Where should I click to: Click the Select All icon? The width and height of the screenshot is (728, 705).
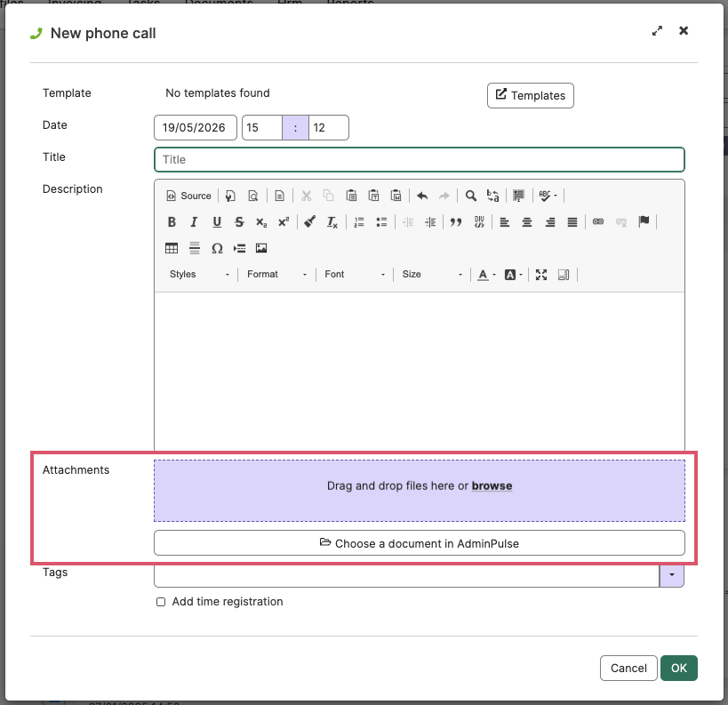pyautogui.click(x=518, y=196)
